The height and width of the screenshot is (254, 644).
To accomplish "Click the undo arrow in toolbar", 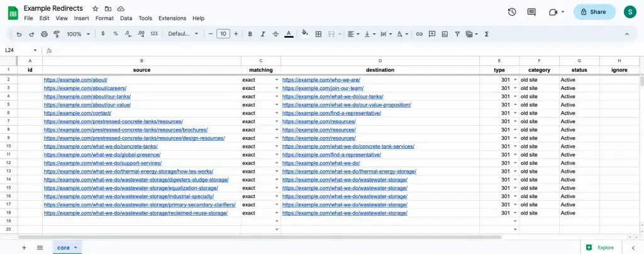I will point(19,34).
